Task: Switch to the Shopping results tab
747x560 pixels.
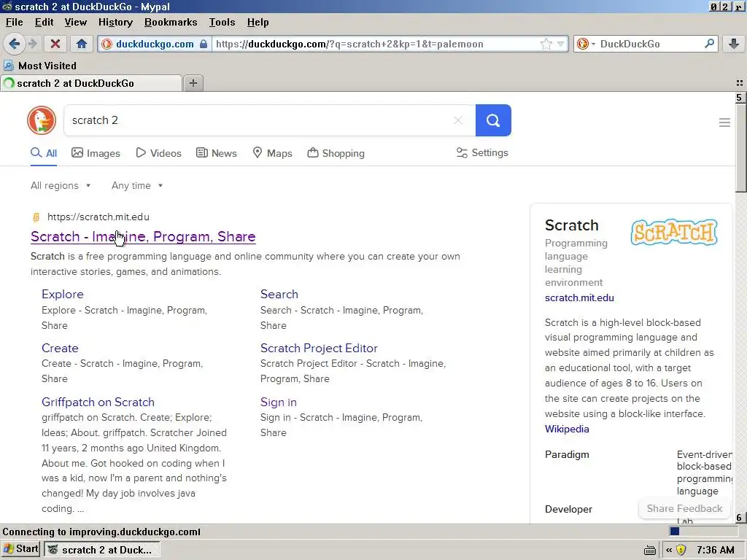Action: (336, 153)
